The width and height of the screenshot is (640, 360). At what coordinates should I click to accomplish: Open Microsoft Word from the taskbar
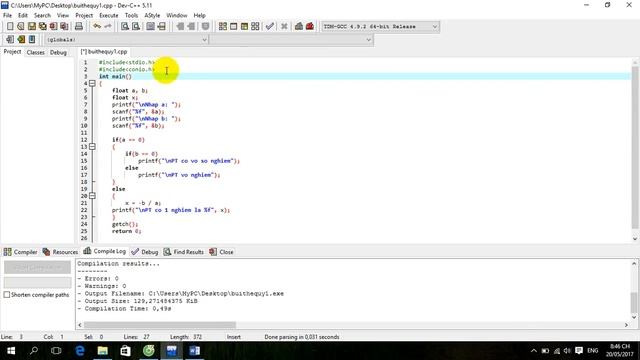click(x=195, y=351)
